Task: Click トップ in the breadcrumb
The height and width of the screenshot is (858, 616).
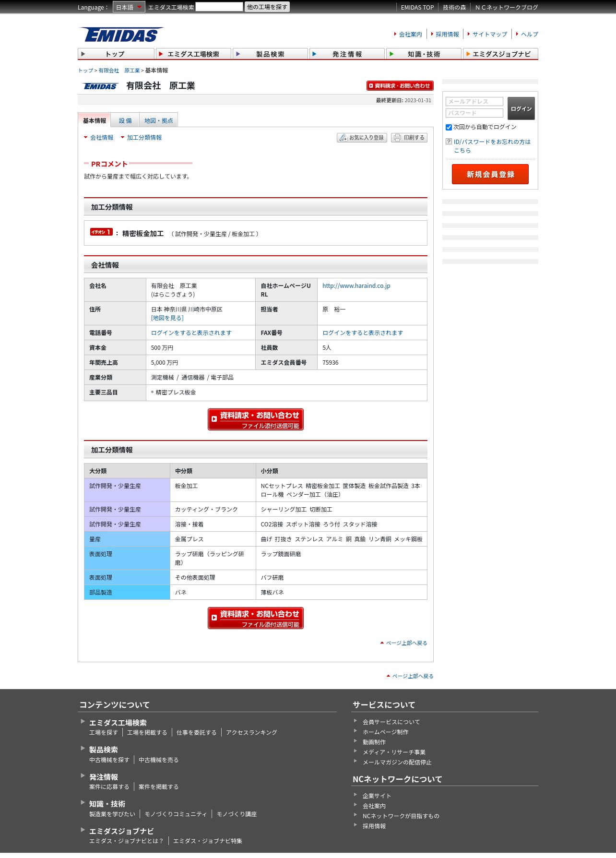Action: tap(85, 71)
